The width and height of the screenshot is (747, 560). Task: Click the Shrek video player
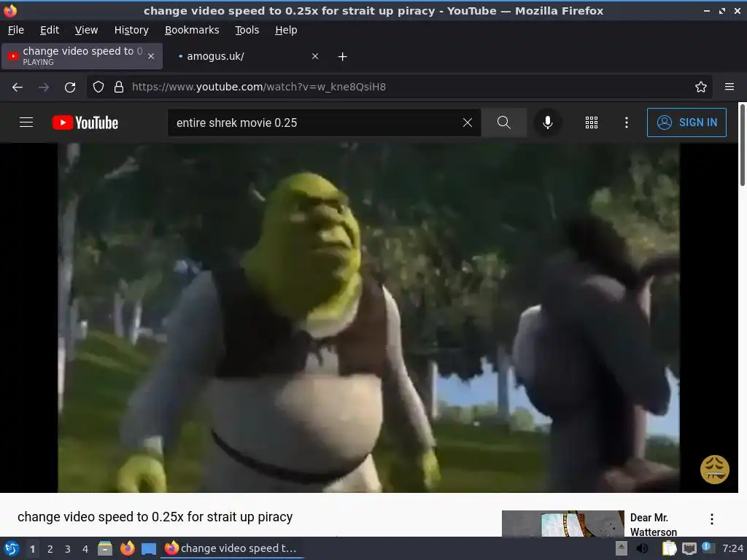pos(368,318)
